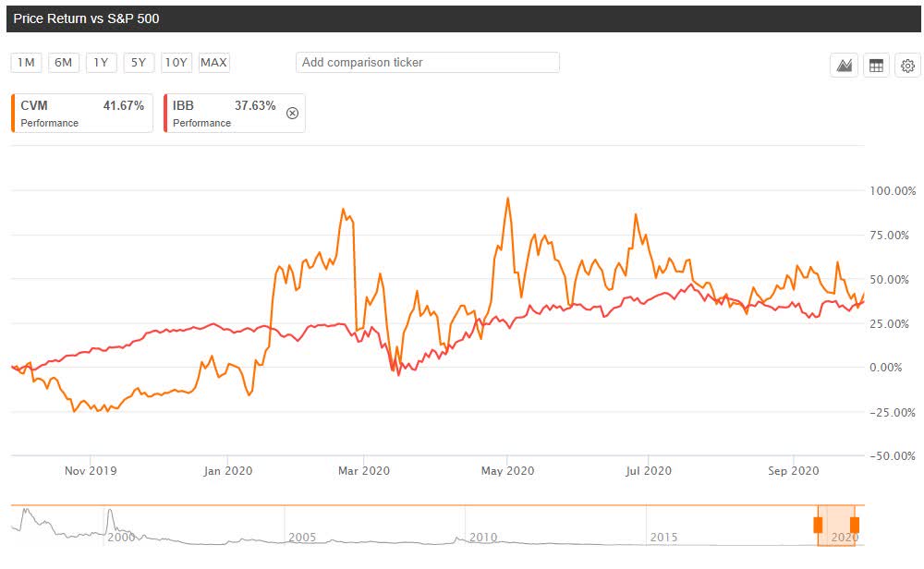
Task: Click the 2000 spike in navigator
Action: (x=109, y=513)
